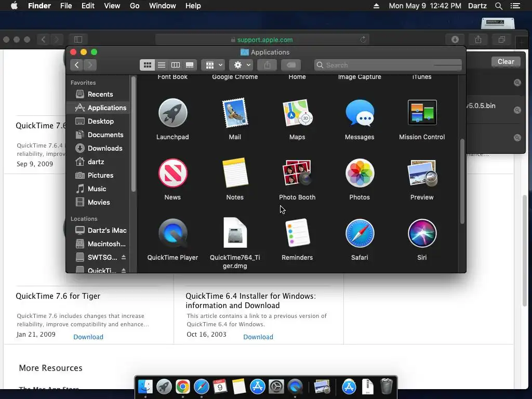Open the Window menu
Viewport: 532px width, 399px height.
[163, 6]
